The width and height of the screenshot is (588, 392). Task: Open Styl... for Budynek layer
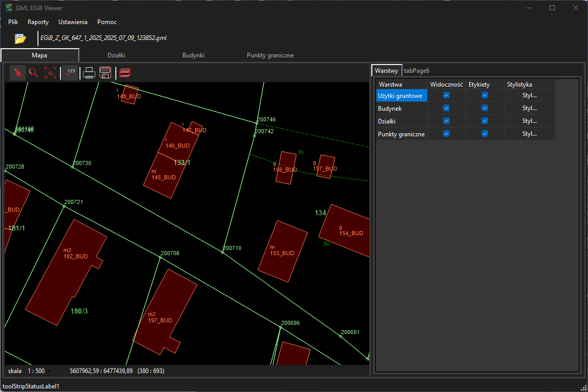pyautogui.click(x=529, y=108)
